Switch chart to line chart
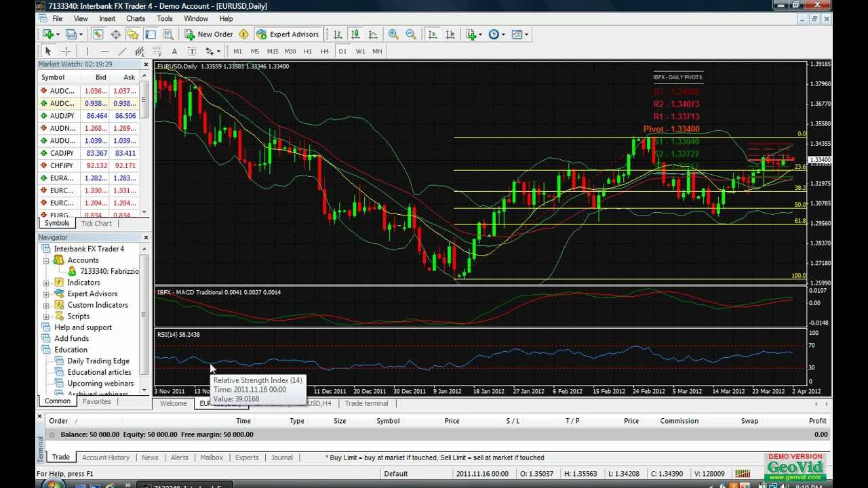 click(373, 34)
